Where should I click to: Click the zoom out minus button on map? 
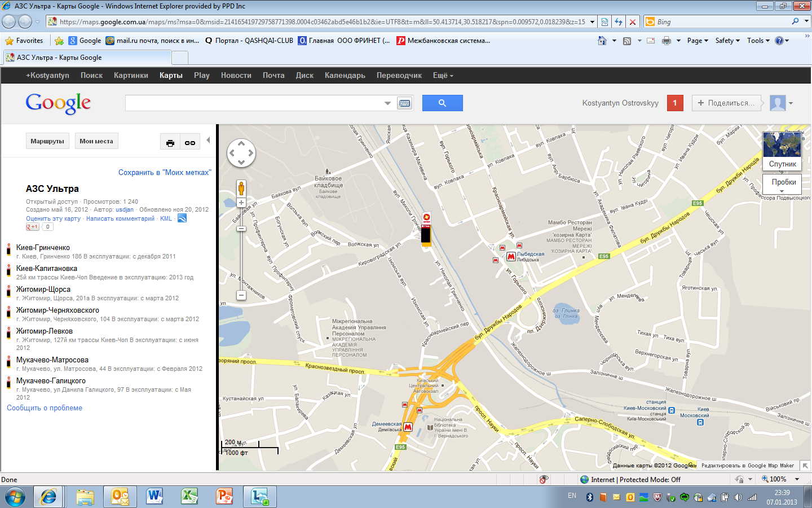tap(241, 295)
